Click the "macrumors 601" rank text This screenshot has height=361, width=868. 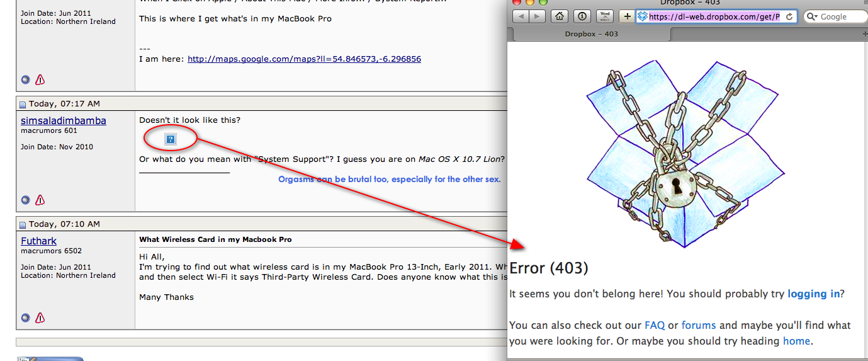coord(48,131)
